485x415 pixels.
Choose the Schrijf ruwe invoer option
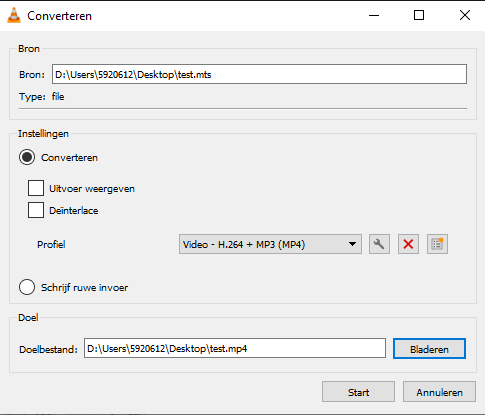pyautogui.click(x=27, y=287)
